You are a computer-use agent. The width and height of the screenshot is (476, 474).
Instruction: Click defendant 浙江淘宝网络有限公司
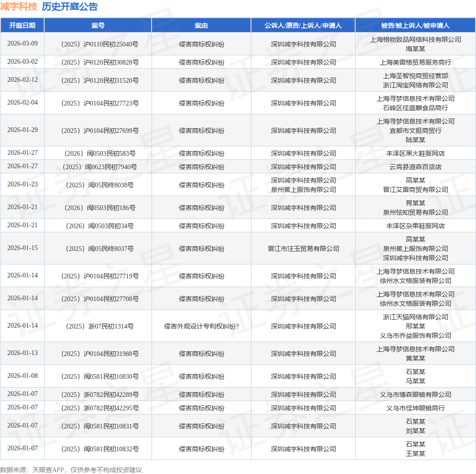[415, 85]
